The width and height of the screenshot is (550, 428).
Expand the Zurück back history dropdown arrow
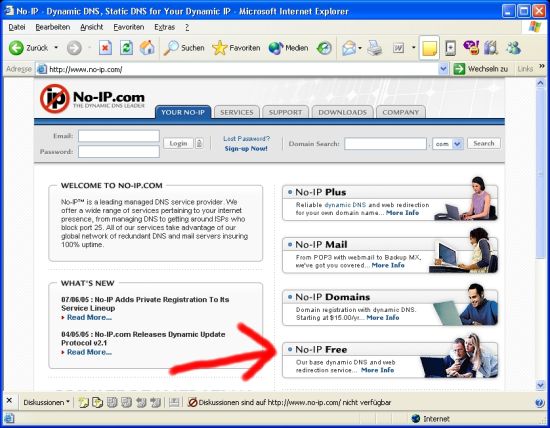pyautogui.click(x=56, y=47)
